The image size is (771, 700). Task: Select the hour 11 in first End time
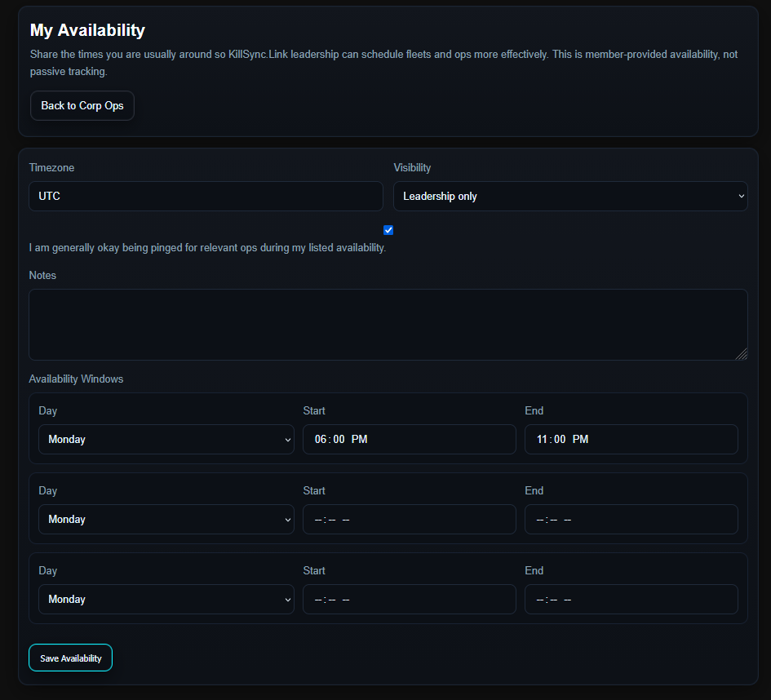point(542,440)
